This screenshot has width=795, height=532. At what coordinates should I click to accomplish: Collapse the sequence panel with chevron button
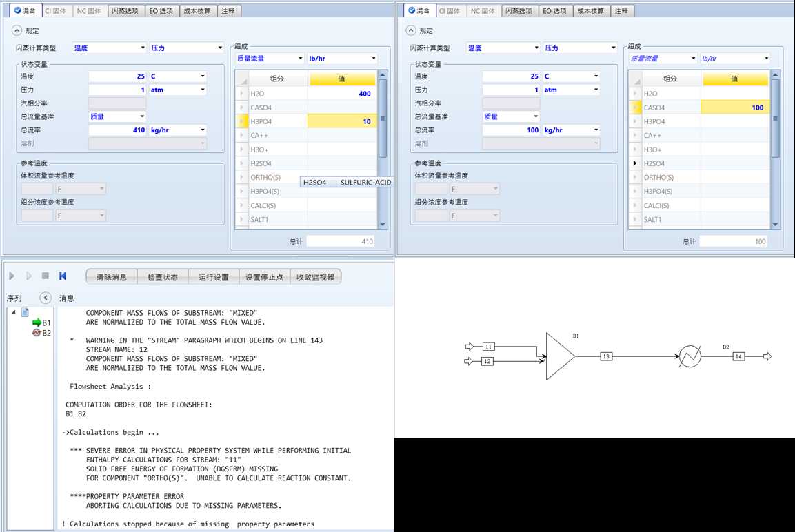point(45,298)
